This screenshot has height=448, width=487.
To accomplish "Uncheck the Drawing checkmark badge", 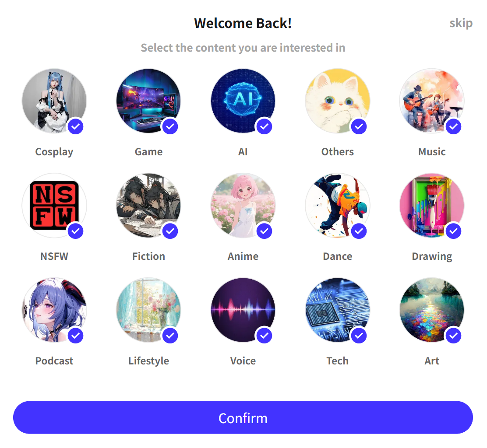I will (453, 231).
